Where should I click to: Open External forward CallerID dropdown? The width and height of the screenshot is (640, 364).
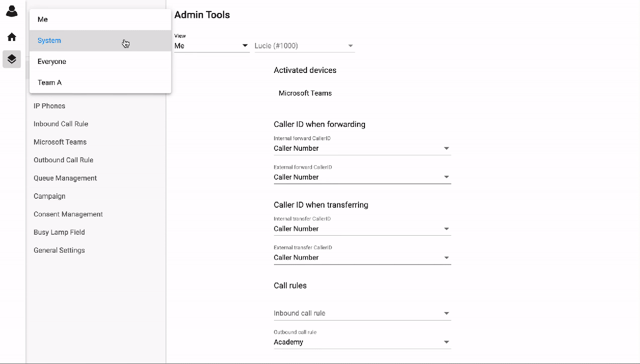[362, 177]
